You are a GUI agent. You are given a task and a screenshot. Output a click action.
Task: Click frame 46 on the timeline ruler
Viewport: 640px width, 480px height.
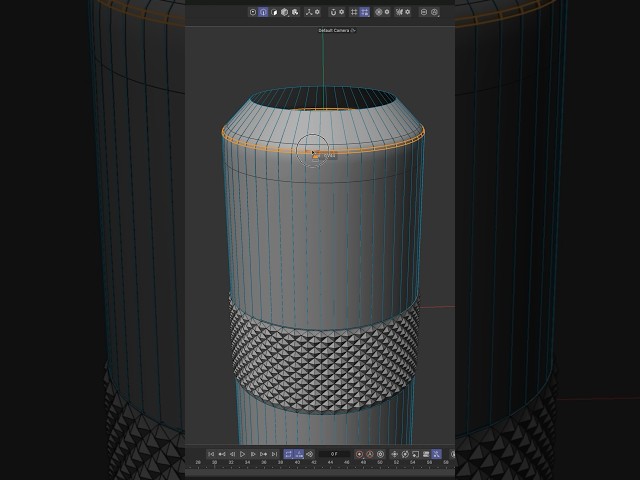pyautogui.click(x=347, y=462)
